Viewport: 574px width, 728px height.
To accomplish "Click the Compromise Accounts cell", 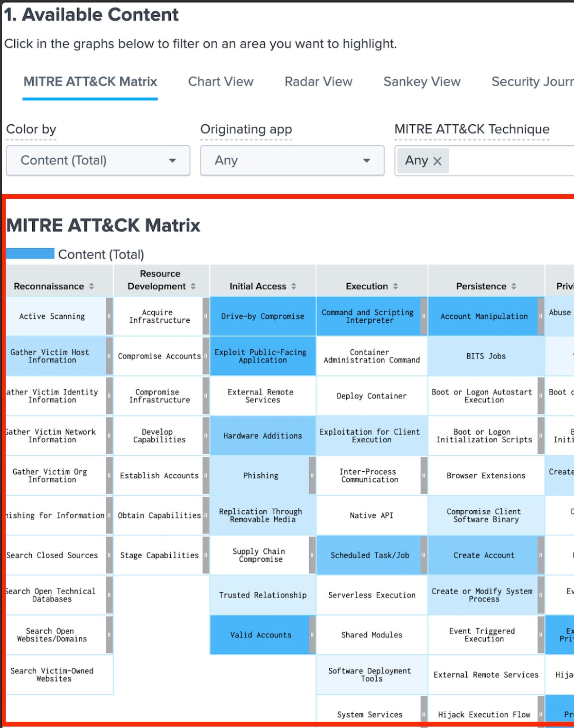I will 158,356.
